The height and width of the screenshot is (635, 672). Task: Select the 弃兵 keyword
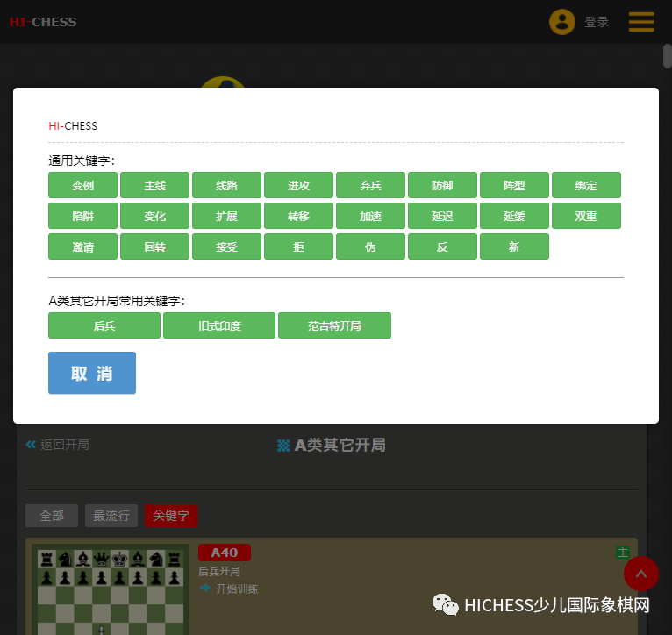click(371, 185)
